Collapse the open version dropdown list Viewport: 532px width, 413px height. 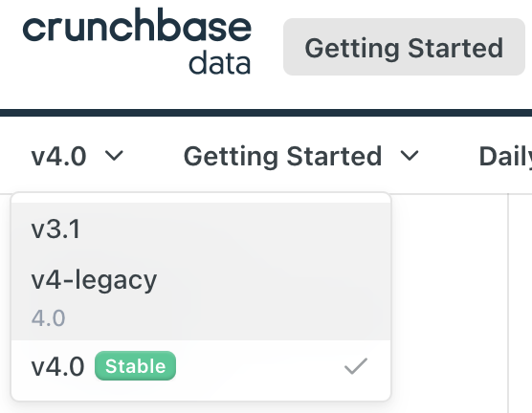pyautogui.click(x=78, y=156)
